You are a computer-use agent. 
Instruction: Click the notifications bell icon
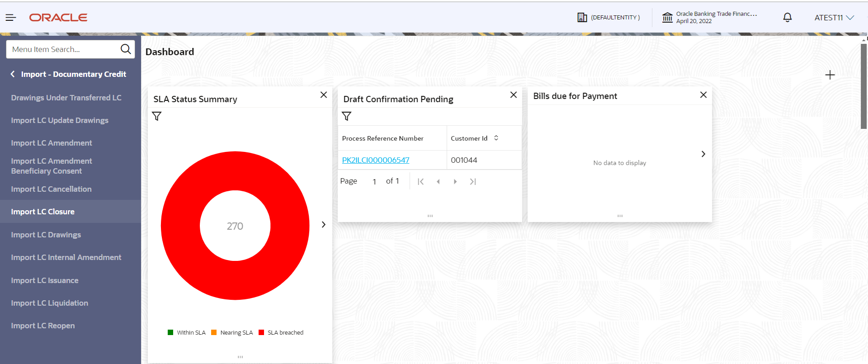click(787, 18)
